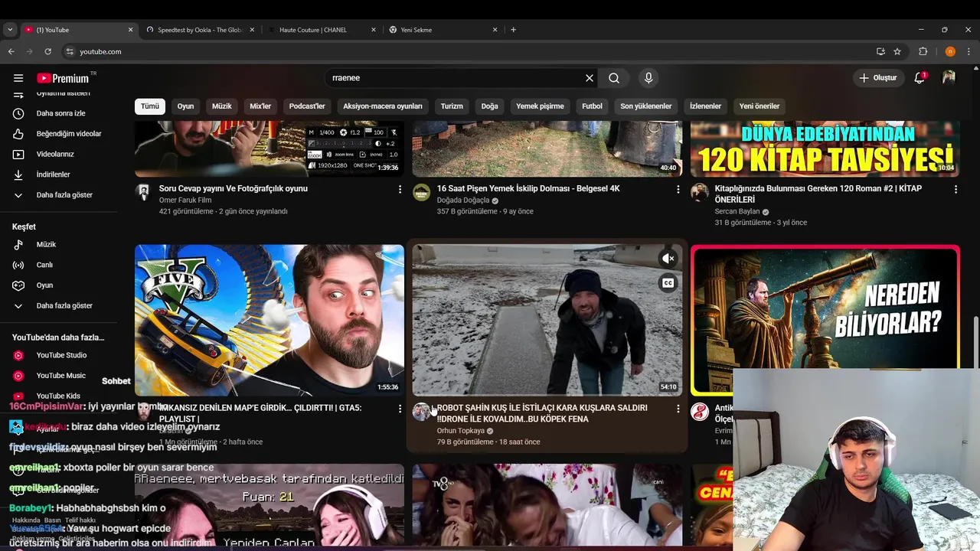Open options menu for ROBOT ŞAHİN video

pyautogui.click(x=678, y=409)
